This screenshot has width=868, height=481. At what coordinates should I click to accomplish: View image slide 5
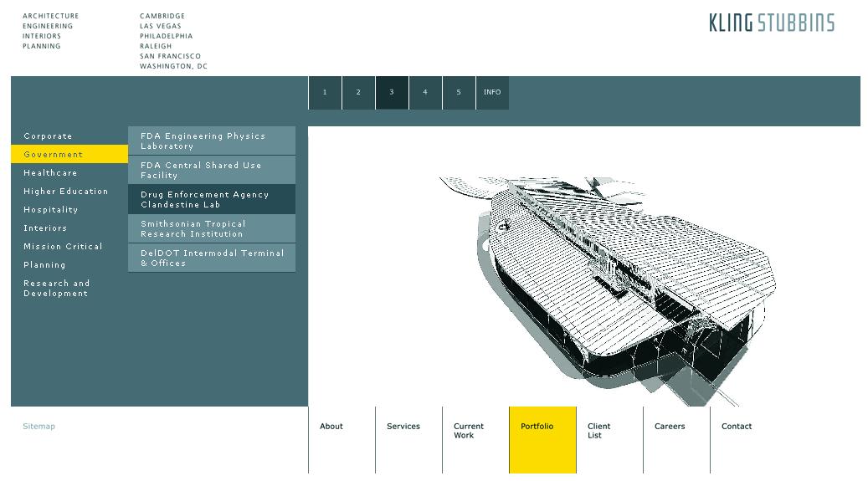tap(459, 93)
